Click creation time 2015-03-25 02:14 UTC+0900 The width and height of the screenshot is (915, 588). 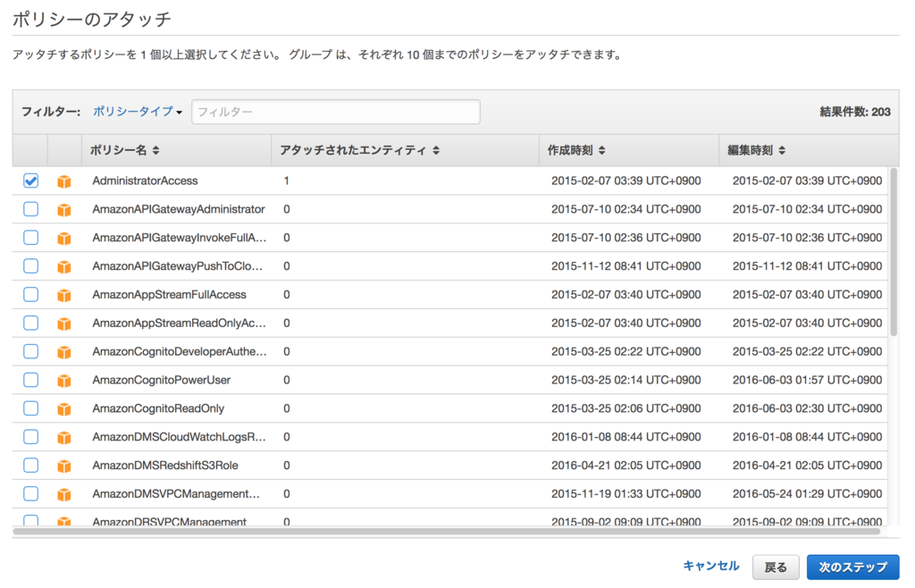(626, 380)
